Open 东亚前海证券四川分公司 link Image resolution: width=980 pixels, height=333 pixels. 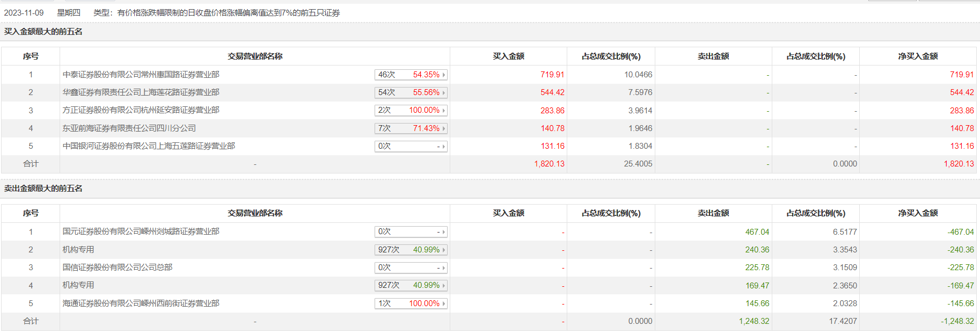pyautogui.click(x=129, y=128)
